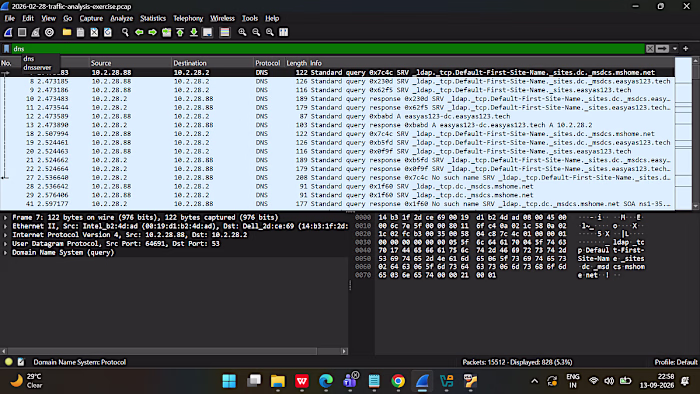Zoom in on packet text
Viewport: 700px width, 394px height.
242,32
